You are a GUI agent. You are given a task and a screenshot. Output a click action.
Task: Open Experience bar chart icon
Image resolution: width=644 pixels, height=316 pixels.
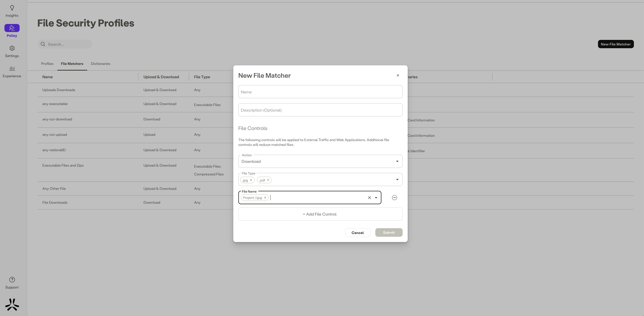[x=12, y=68]
